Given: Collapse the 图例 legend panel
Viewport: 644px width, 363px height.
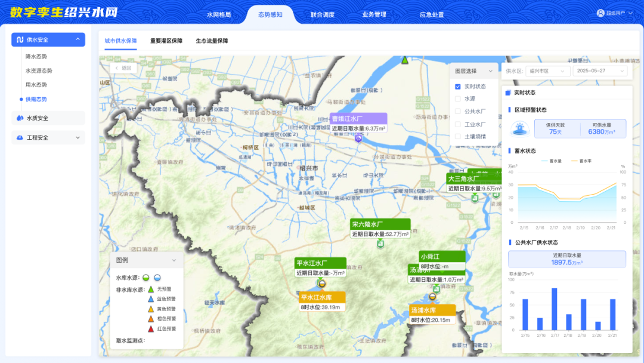Looking at the screenshot, I should 174,260.
